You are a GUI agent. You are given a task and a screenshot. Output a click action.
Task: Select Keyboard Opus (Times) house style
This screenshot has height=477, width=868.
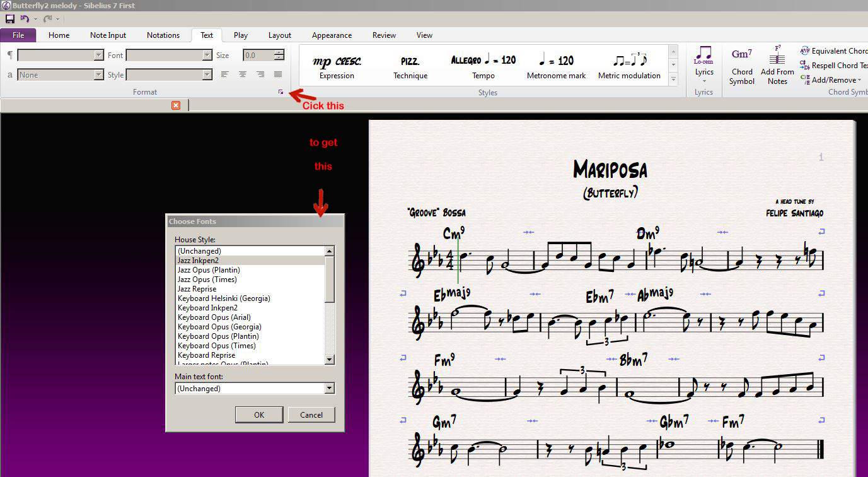[250, 346]
